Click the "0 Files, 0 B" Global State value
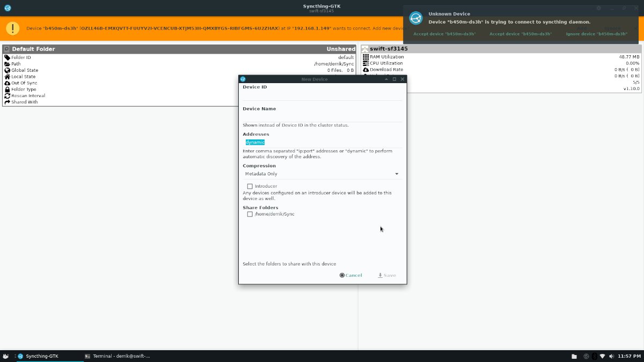The height and width of the screenshot is (362, 644). (x=341, y=70)
